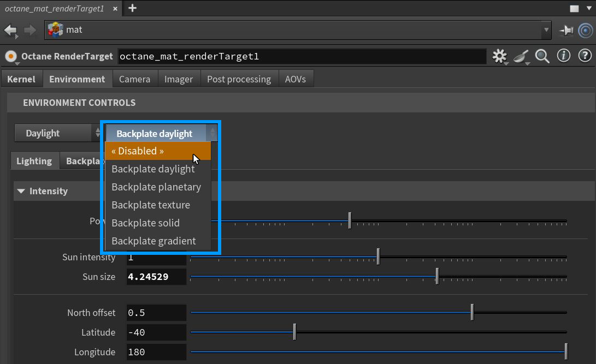Image resolution: width=596 pixels, height=364 pixels.
Task: Toggle the pin pane icon
Action: point(566,31)
